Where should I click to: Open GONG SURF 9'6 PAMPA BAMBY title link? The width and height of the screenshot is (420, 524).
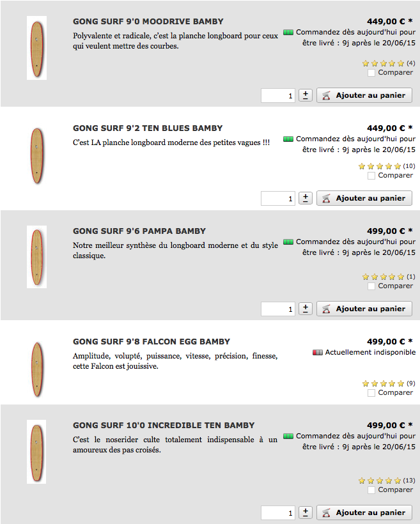click(139, 231)
